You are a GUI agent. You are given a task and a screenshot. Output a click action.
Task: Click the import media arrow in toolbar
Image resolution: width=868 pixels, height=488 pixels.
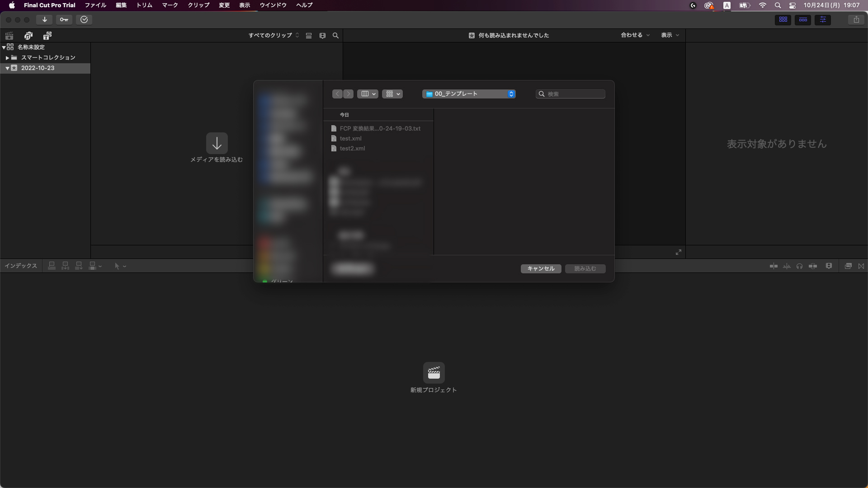coord(44,19)
